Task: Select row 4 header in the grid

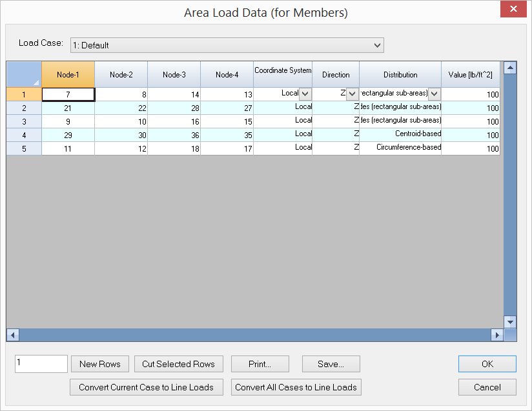Action: pos(24,135)
